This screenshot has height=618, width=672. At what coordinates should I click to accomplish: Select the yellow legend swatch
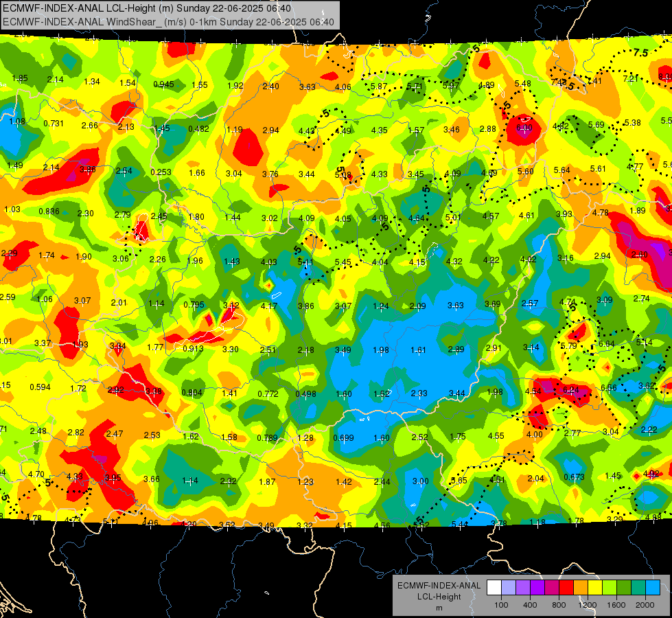tap(595, 587)
